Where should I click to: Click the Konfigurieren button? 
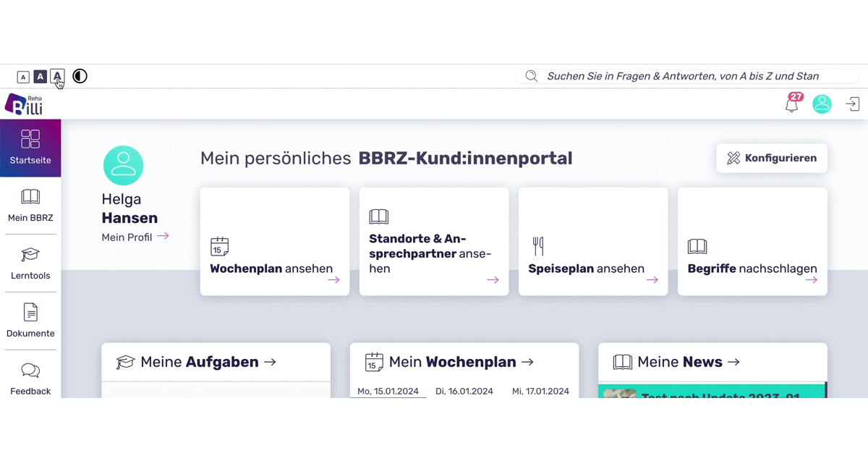click(x=771, y=158)
